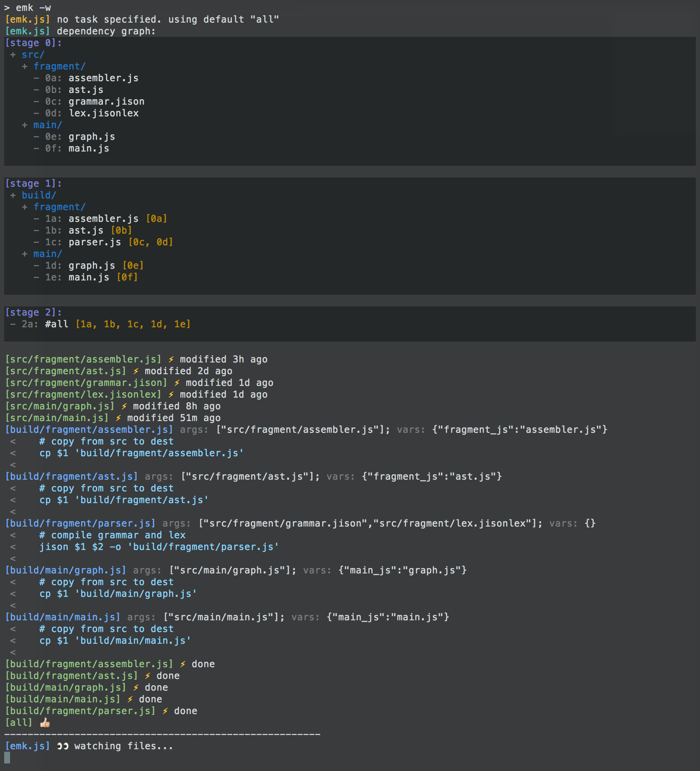Click 'parser.js' in row 1c
This screenshot has height=771, width=700.
(95, 242)
